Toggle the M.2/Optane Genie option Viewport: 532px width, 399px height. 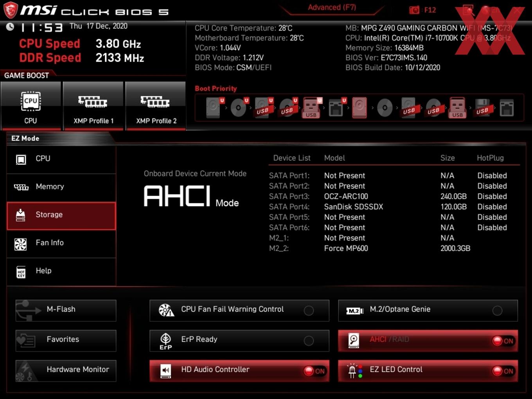[428, 311]
